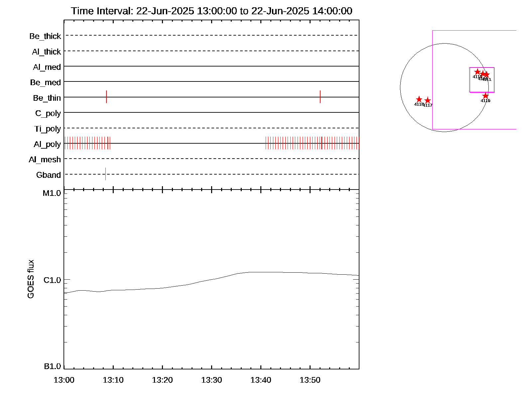Click the first red Be_thin exposure tick
The height and width of the screenshot is (399, 532).
pyautogui.click(x=106, y=96)
